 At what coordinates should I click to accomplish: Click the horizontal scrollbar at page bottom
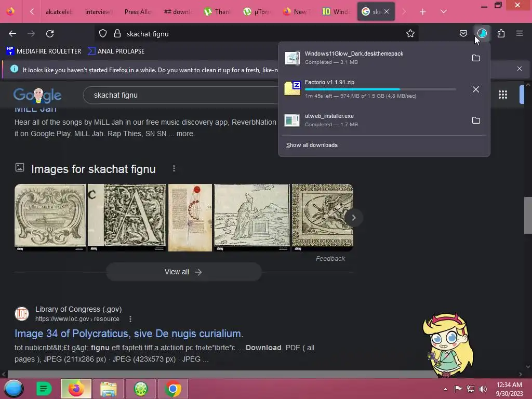221,374
